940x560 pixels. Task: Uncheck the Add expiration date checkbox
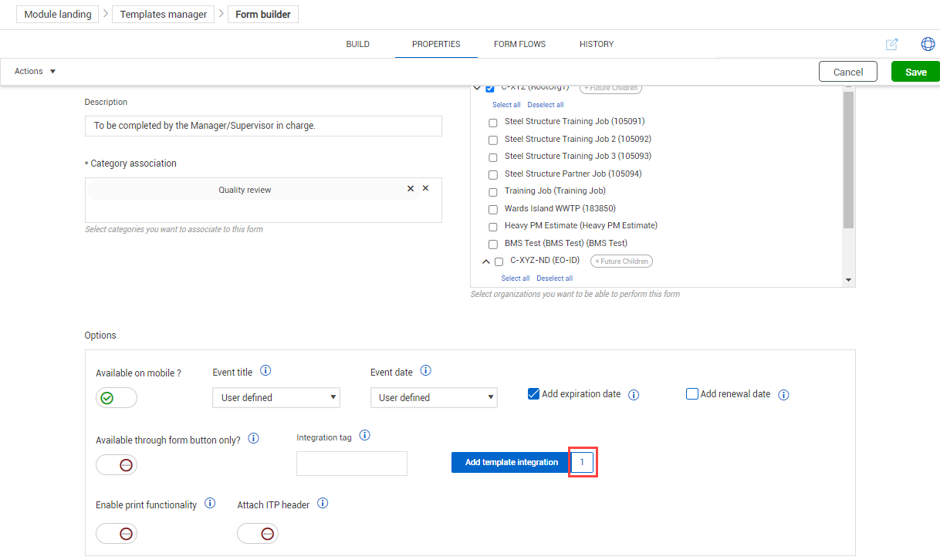click(x=533, y=393)
